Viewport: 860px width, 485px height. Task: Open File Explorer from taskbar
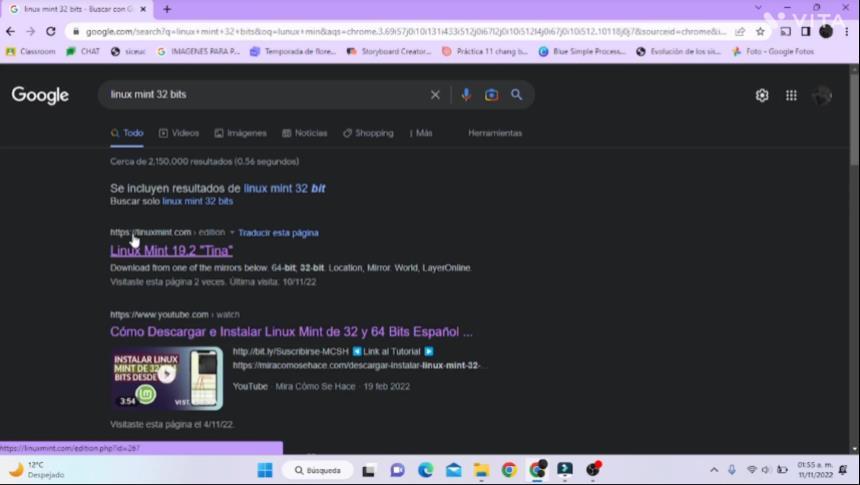click(481, 470)
